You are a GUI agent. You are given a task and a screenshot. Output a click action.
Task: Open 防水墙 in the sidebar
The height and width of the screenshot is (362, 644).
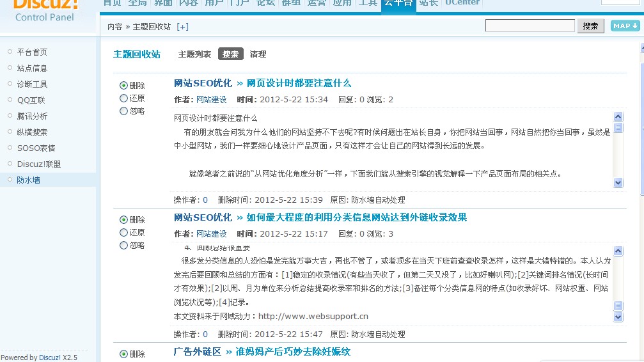(28, 180)
